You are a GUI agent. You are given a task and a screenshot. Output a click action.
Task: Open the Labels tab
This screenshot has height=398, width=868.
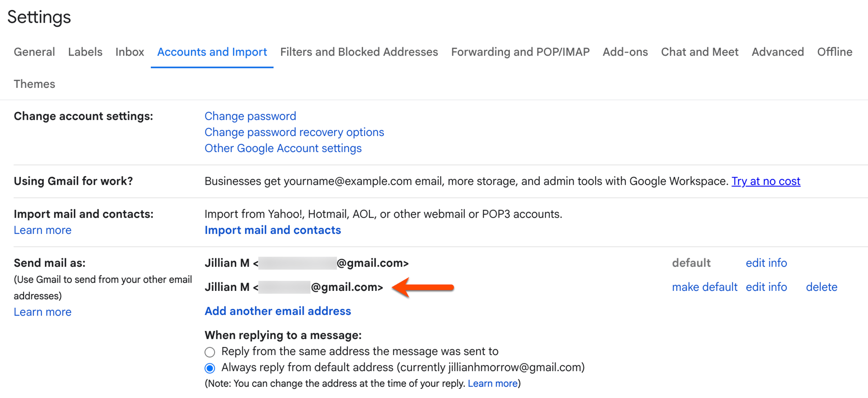pyautogui.click(x=85, y=52)
